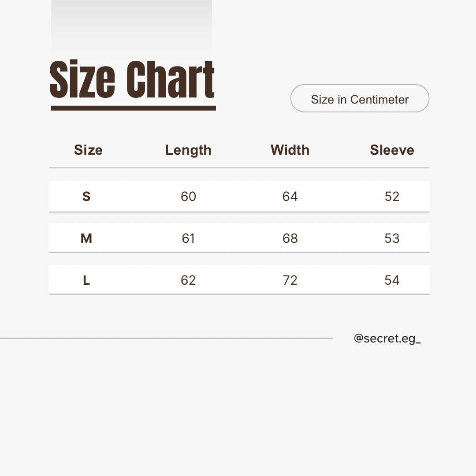This screenshot has height=476, width=476.
Task: Click the width value 72
Action: click(x=290, y=280)
